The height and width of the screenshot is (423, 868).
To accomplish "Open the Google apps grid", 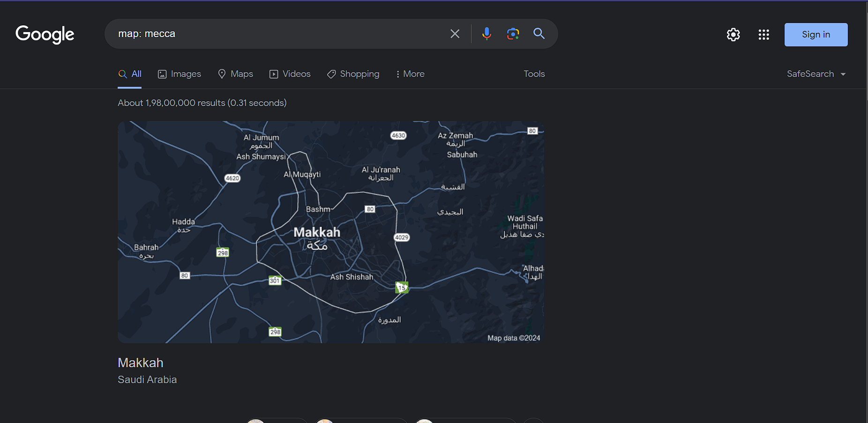I will (x=763, y=35).
